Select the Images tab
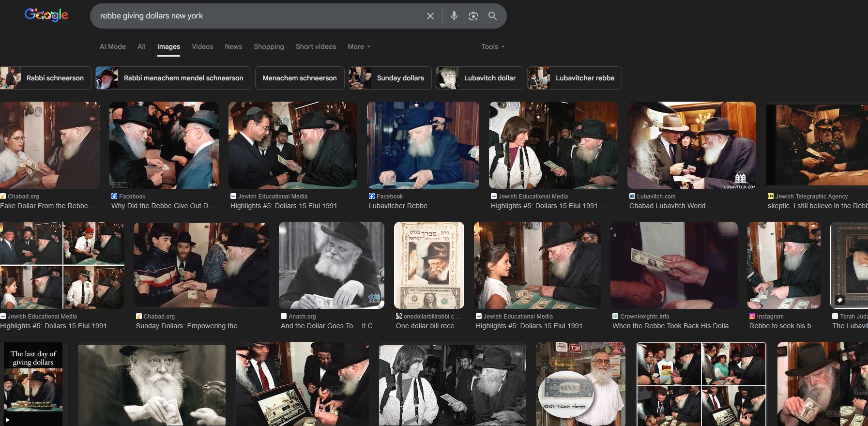This screenshot has width=868, height=426. pyautogui.click(x=168, y=46)
